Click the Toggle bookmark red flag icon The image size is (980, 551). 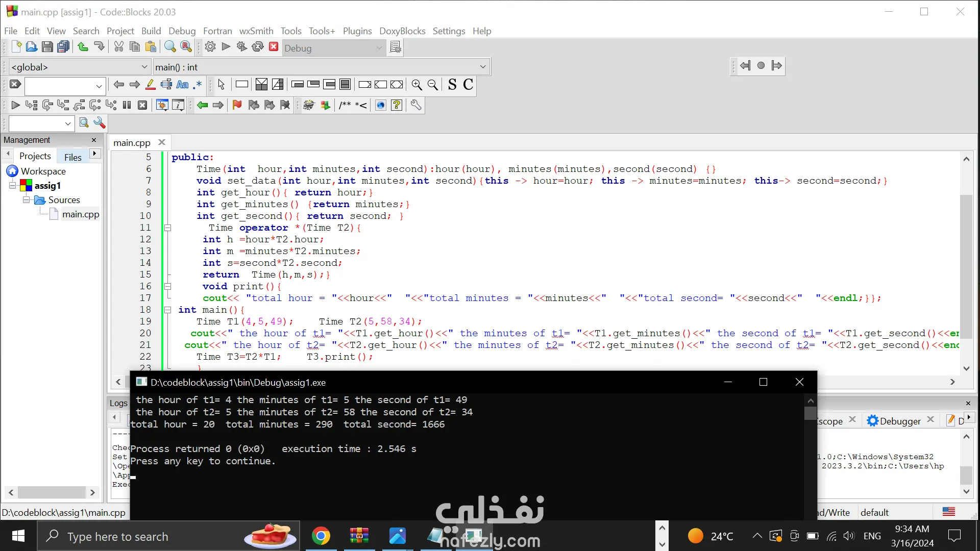(237, 105)
